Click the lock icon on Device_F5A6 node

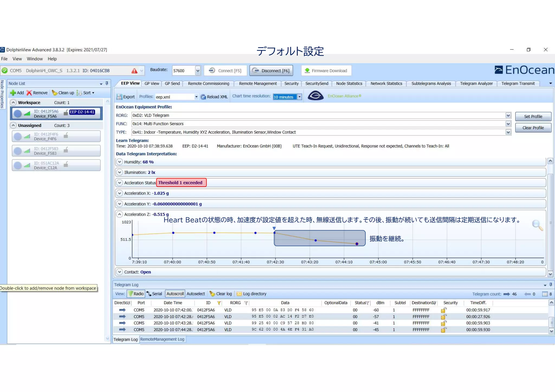pyautogui.click(x=66, y=112)
